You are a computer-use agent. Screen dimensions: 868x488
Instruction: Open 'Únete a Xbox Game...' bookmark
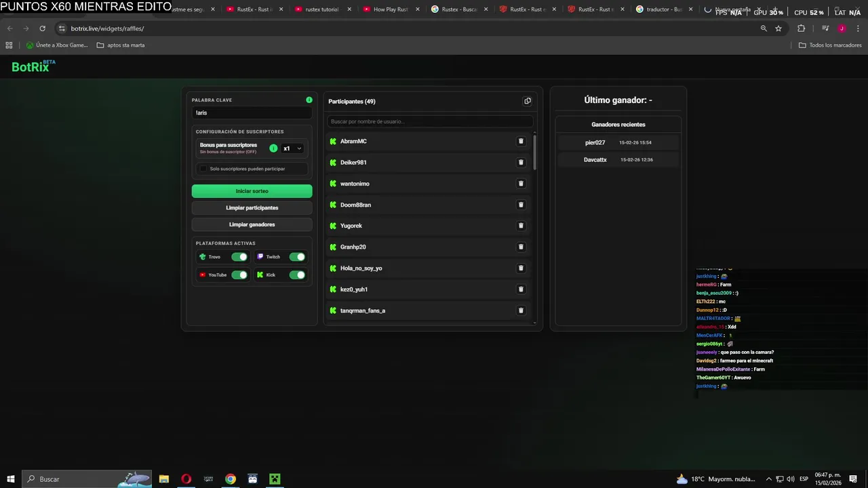57,45
